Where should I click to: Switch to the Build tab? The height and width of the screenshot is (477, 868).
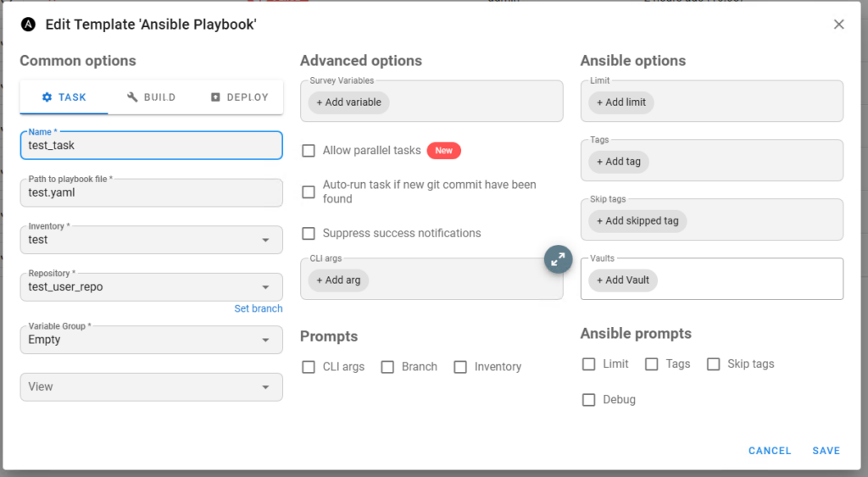pyautogui.click(x=151, y=97)
